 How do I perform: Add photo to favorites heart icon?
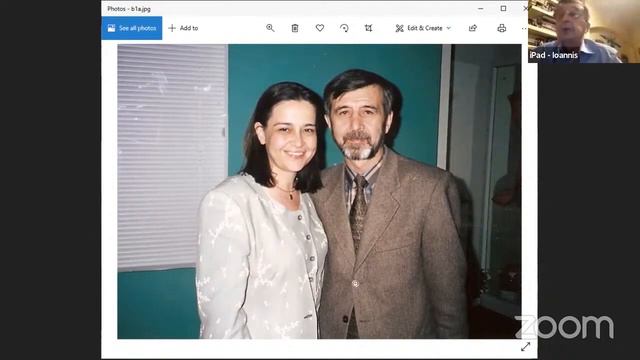[320, 28]
